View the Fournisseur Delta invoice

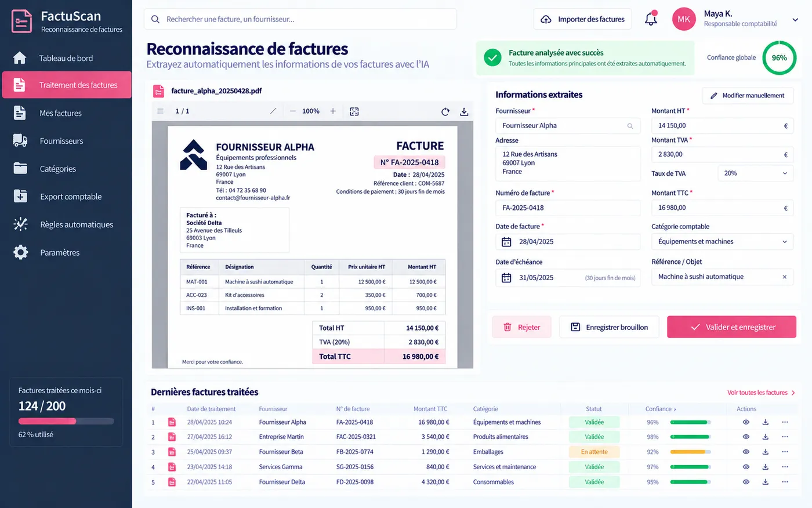tap(746, 482)
